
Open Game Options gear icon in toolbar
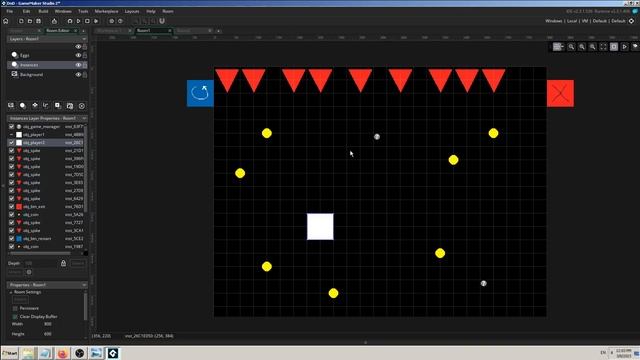coord(111,21)
